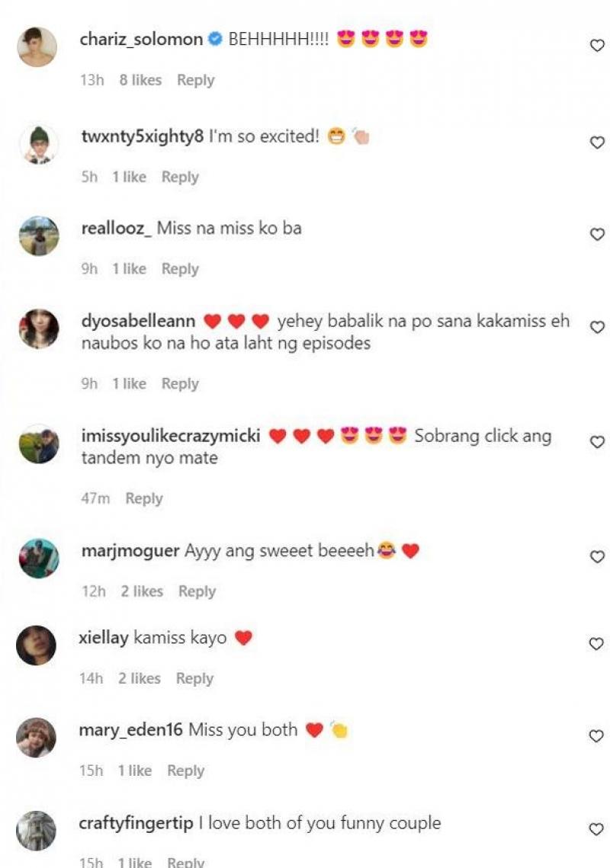Like craftyfingertip's funny couple comment
This screenshot has width=610, height=868.
596,828
